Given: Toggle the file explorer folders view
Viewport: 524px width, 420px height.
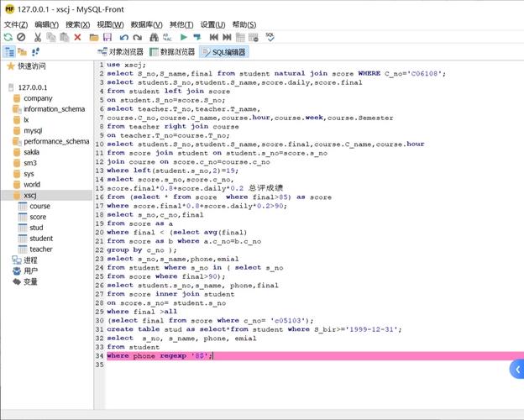Looking at the screenshot, I should [x=22, y=52].
